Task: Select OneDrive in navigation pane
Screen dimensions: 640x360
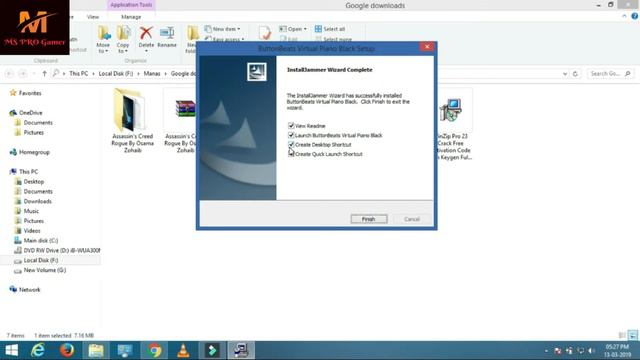Action: pos(26,113)
